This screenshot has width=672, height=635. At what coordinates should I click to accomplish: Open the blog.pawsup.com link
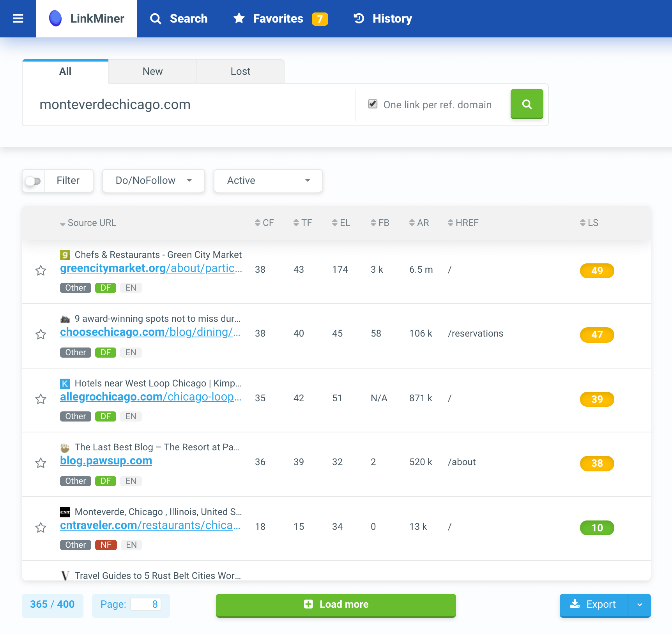click(x=106, y=461)
